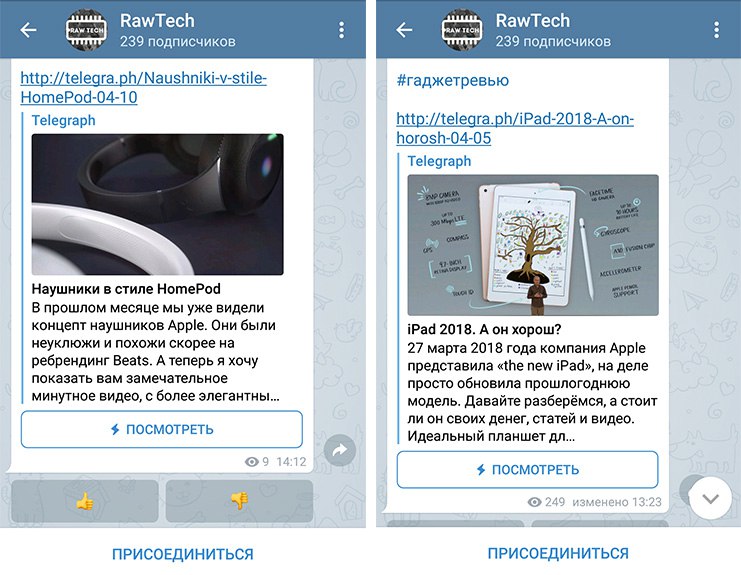The image size is (741, 575).
Task: Tap ПРИСОЕДИНИТЬСЯ in left screen
Action: pyautogui.click(x=182, y=554)
